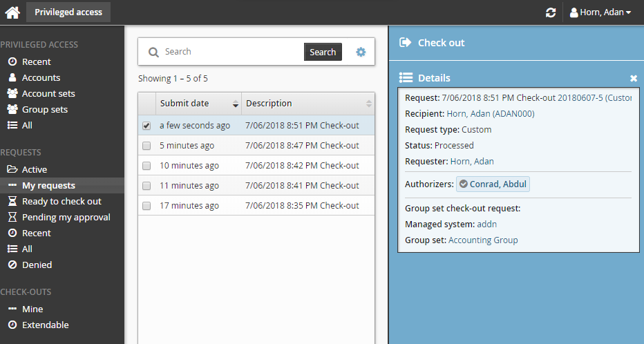The width and height of the screenshot is (644, 344).
Task: Open Denied requests in sidebar
Action: (x=37, y=265)
